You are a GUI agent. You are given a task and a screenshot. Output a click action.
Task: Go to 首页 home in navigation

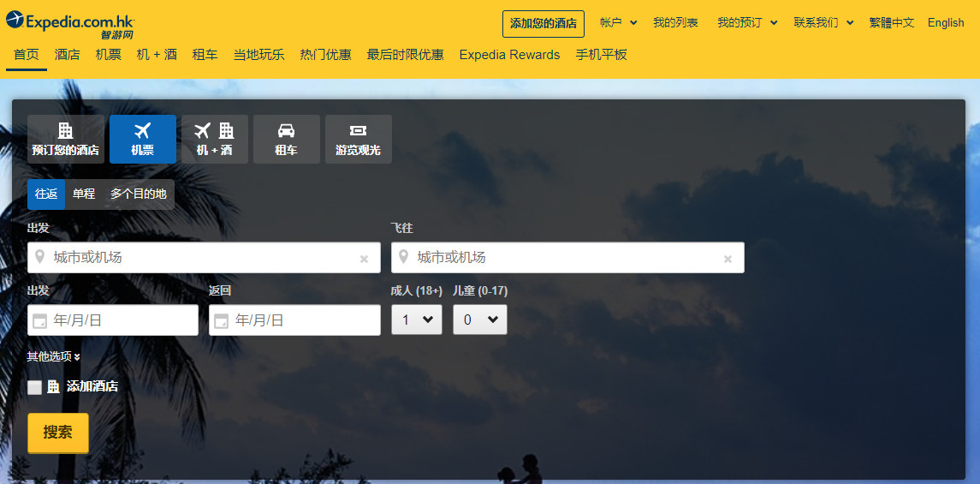tap(27, 55)
